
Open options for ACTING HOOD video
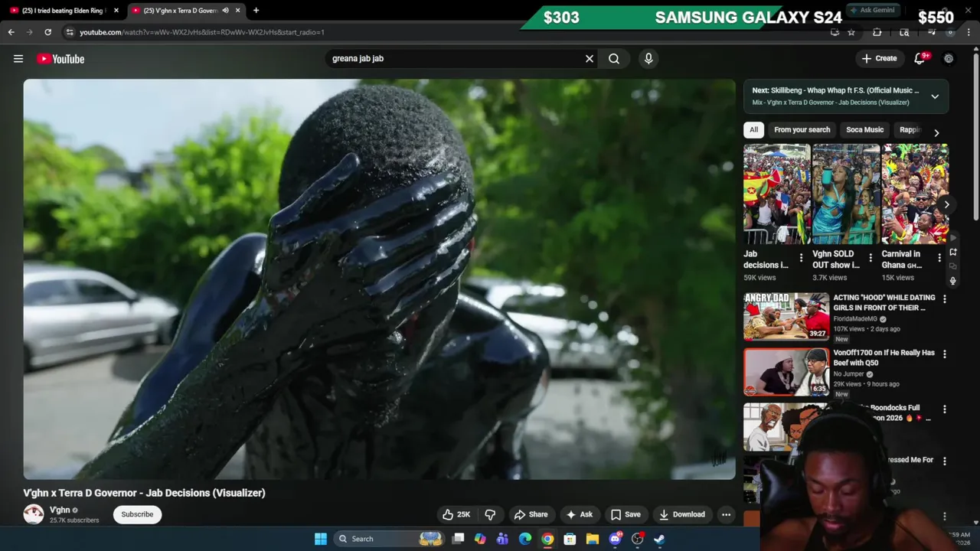(x=944, y=299)
